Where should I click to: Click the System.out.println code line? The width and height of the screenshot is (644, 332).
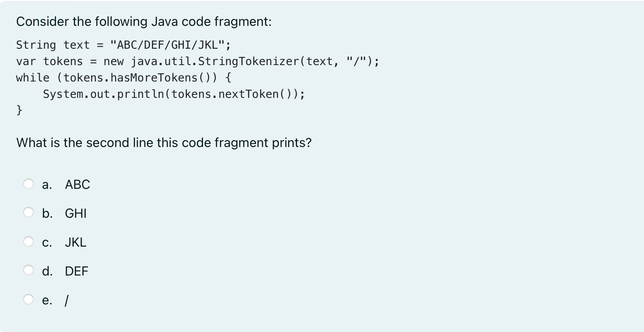click(x=174, y=94)
